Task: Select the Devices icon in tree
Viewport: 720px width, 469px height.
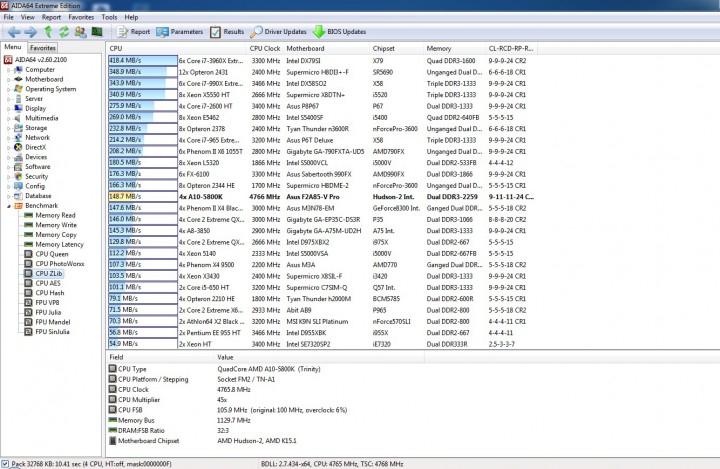Action: 18,157
